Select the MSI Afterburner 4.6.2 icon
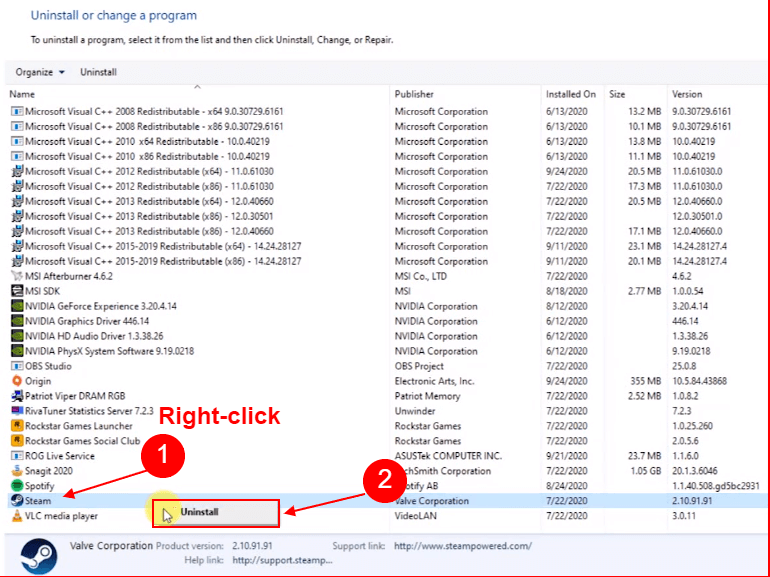Viewport: 770px width, 577px height. [17, 276]
